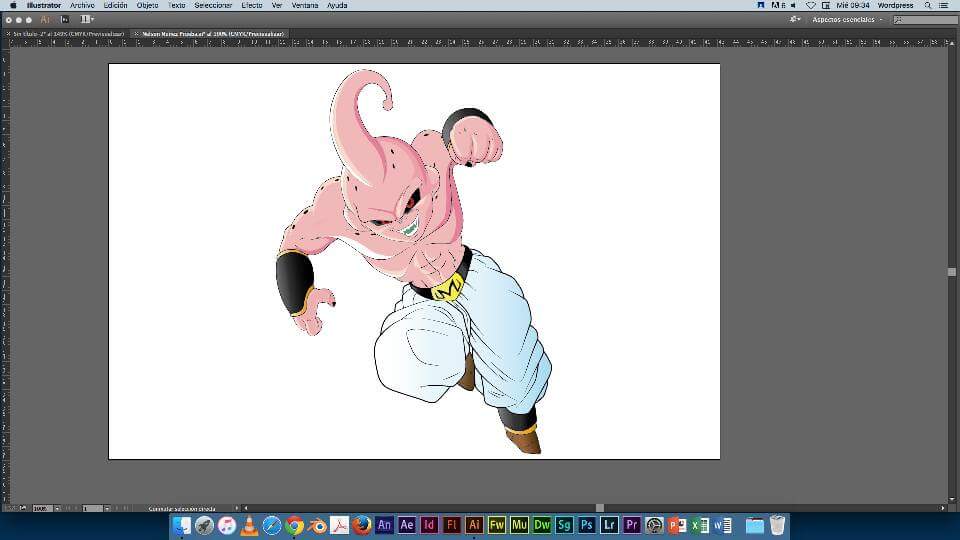The width and height of the screenshot is (960, 540).
Task: Open VLC from the Dock
Action: (249, 525)
